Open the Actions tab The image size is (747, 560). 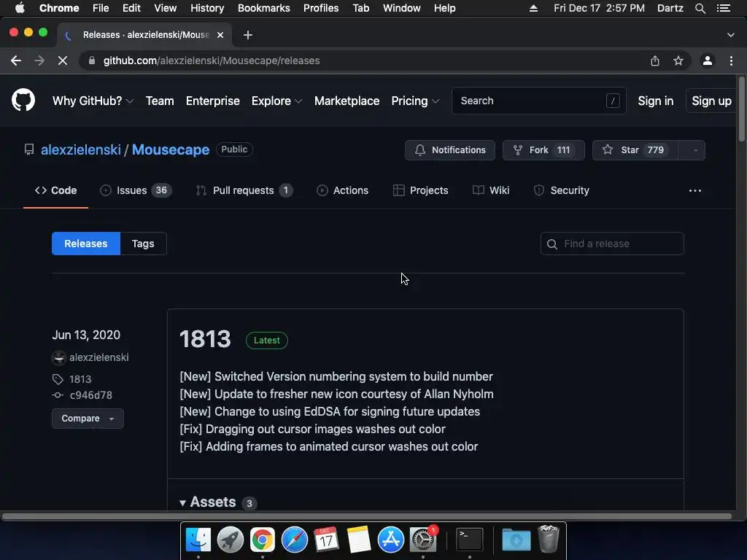(x=343, y=190)
